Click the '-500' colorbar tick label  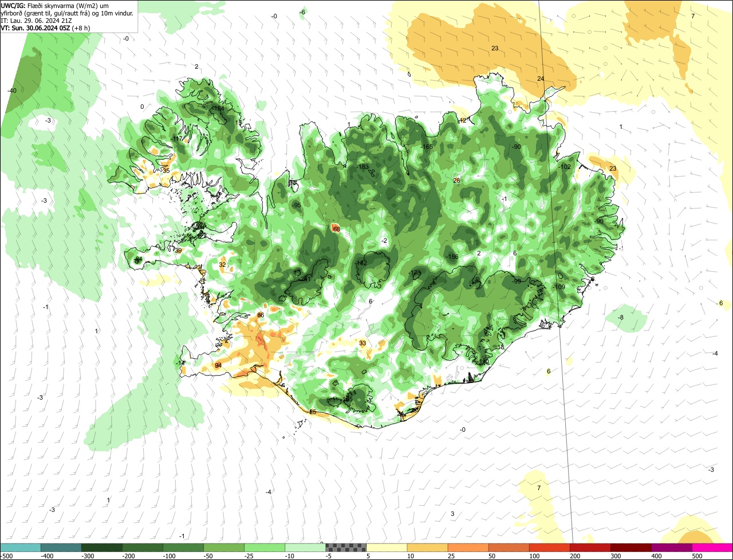pyautogui.click(x=7, y=556)
